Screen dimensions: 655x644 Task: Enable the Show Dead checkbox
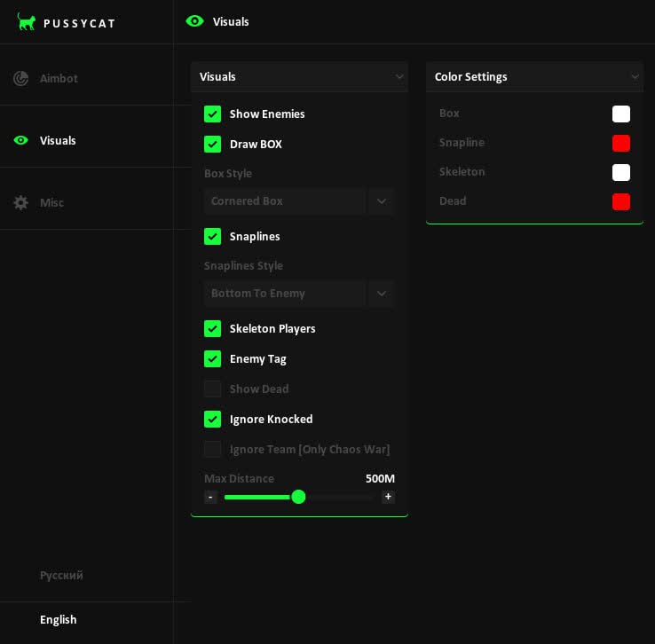(212, 389)
